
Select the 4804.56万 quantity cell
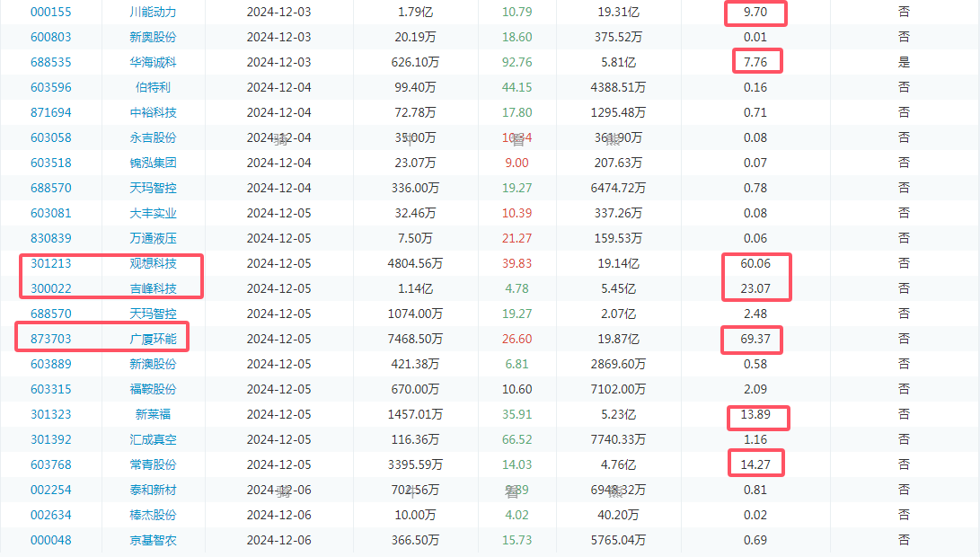tap(415, 263)
